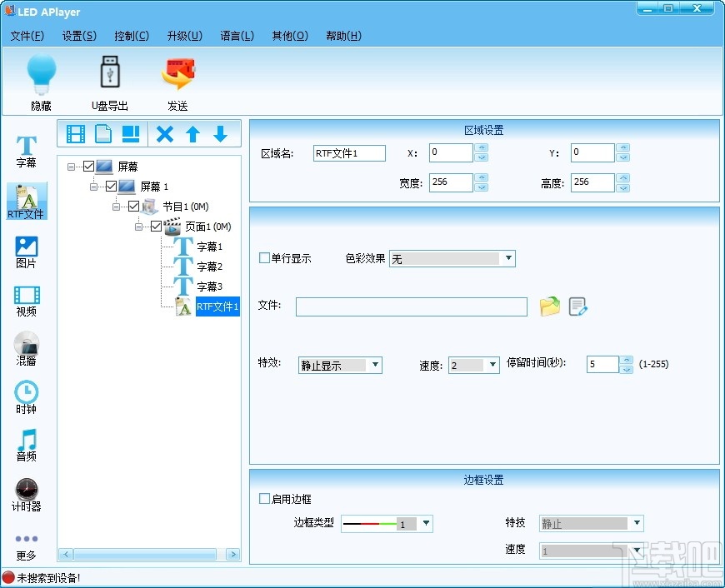
Task: Open the 设置(S) menu
Action: coord(79,36)
